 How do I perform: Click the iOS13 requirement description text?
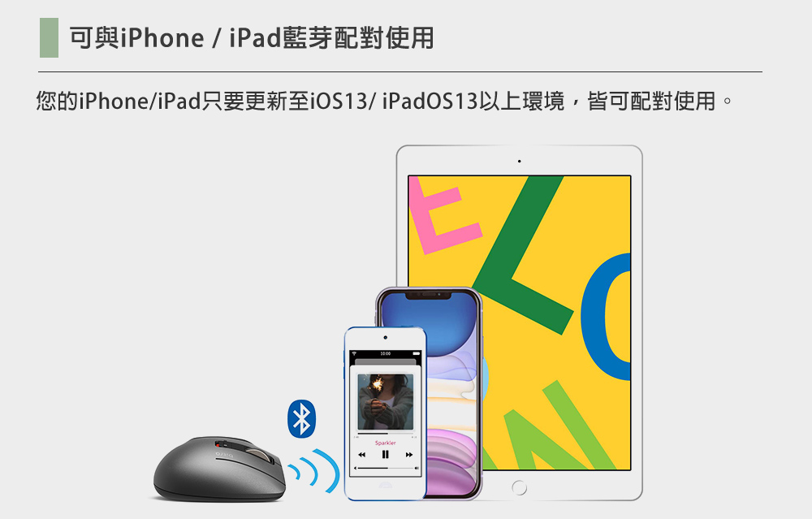(384, 101)
